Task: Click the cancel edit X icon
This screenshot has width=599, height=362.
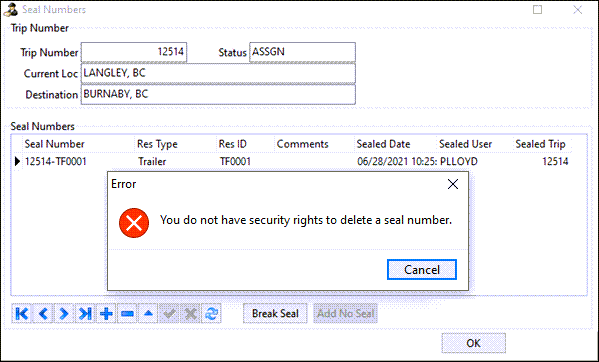Action: 190,314
